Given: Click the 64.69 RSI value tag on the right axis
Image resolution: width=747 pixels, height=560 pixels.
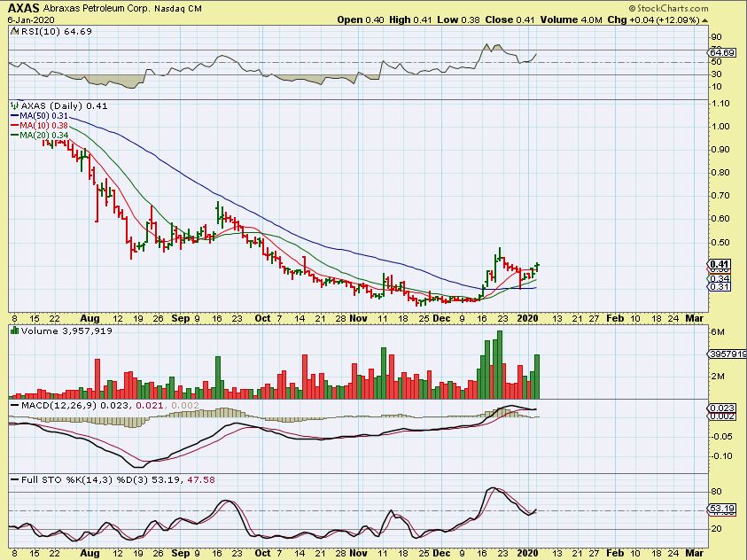Looking at the screenshot, I should (722, 52).
